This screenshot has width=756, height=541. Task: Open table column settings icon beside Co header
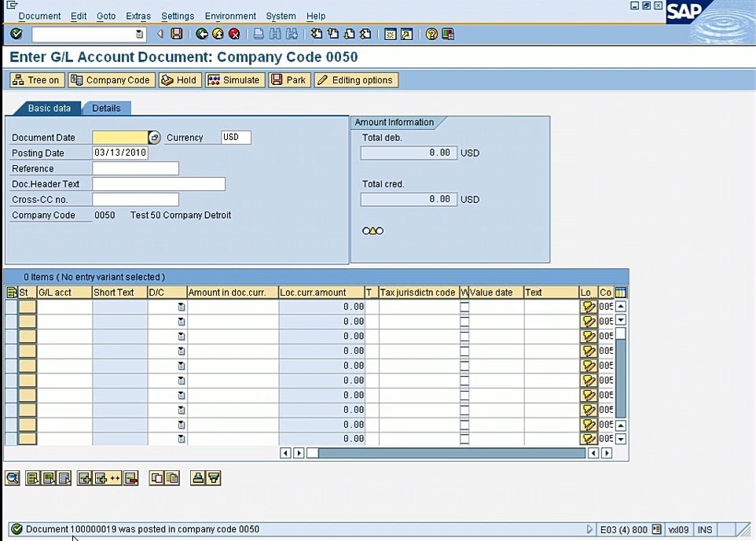click(x=621, y=293)
